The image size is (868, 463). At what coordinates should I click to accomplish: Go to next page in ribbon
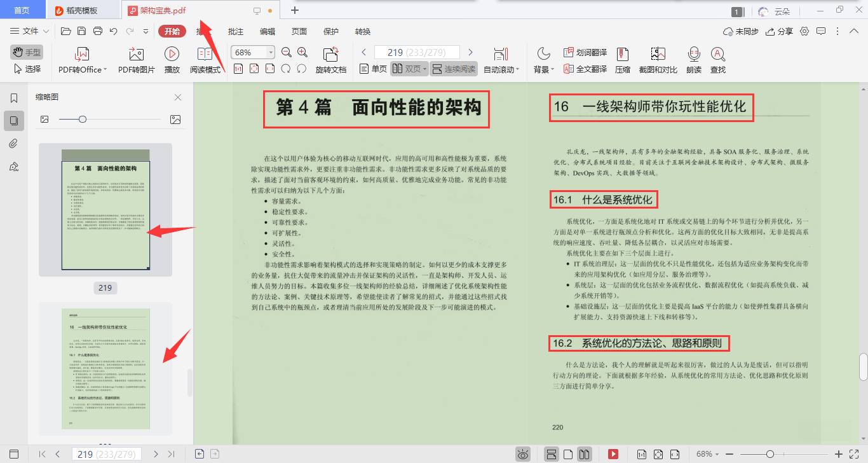coord(470,52)
